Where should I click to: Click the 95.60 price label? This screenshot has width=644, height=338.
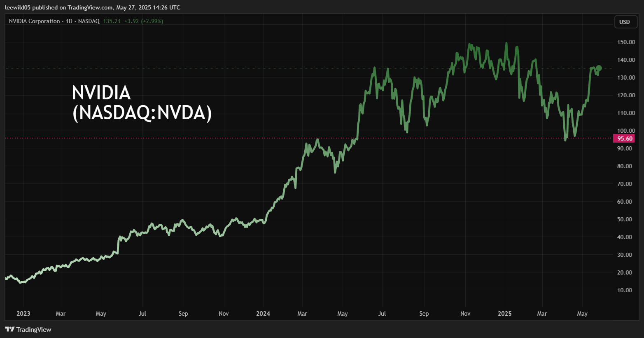pyautogui.click(x=625, y=138)
